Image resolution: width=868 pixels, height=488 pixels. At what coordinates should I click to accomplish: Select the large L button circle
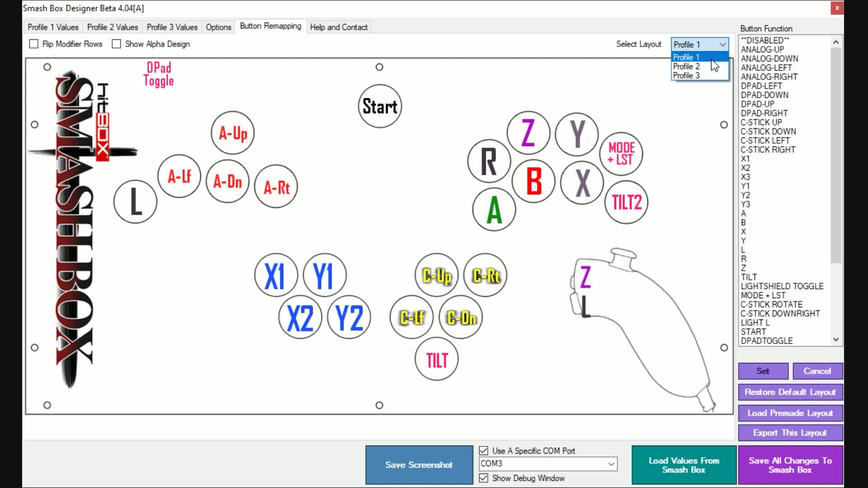135,202
